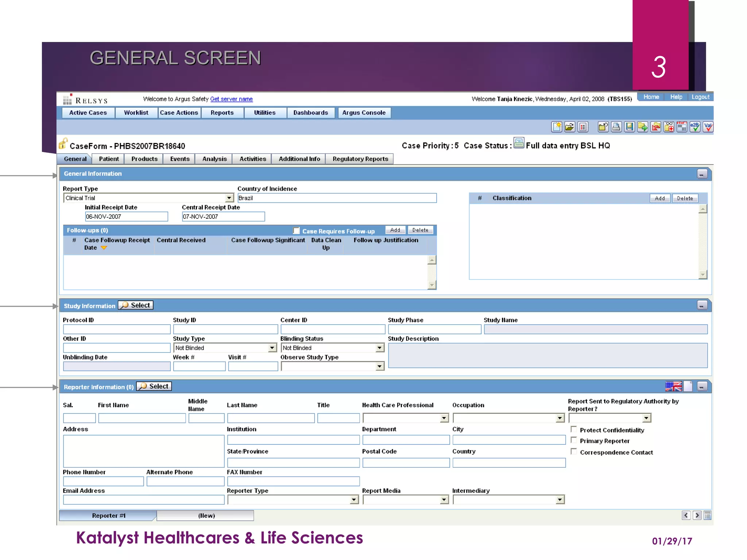Click the Country of Incidence field
This screenshot has width=747, height=560.
(337, 198)
